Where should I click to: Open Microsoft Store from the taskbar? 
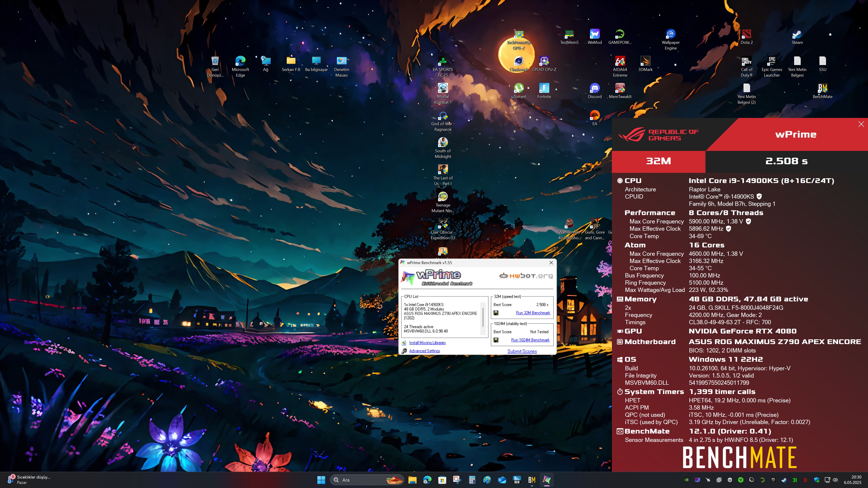pyautogui.click(x=442, y=480)
